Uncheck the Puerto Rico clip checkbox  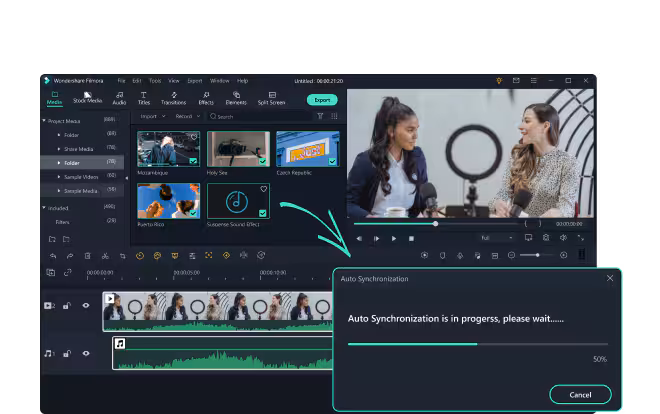click(x=193, y=213)
